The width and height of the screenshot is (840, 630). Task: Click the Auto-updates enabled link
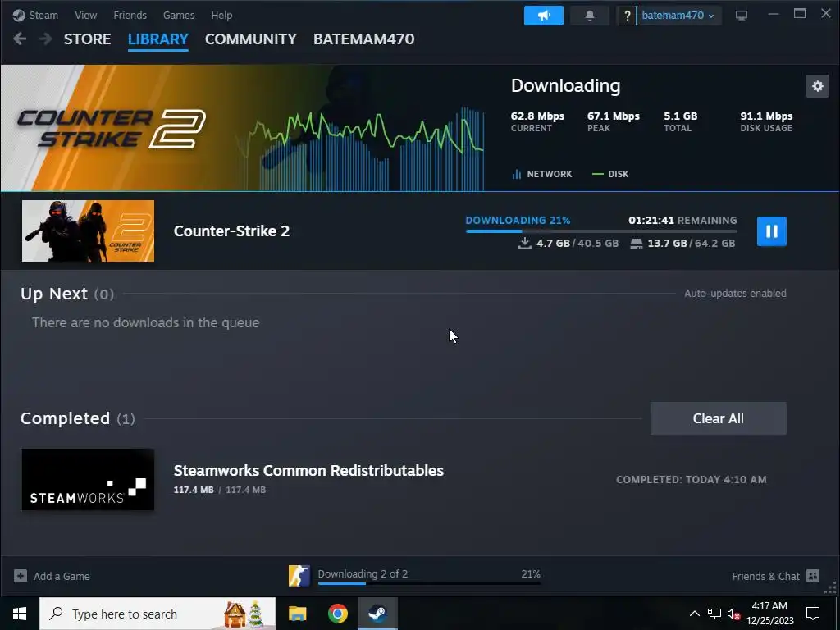click(x=735, y=294)
